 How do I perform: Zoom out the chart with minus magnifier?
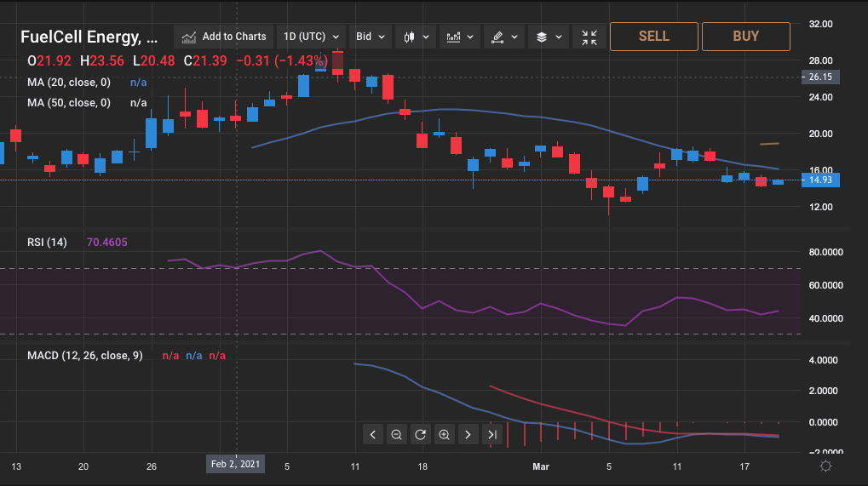point(396,435)
